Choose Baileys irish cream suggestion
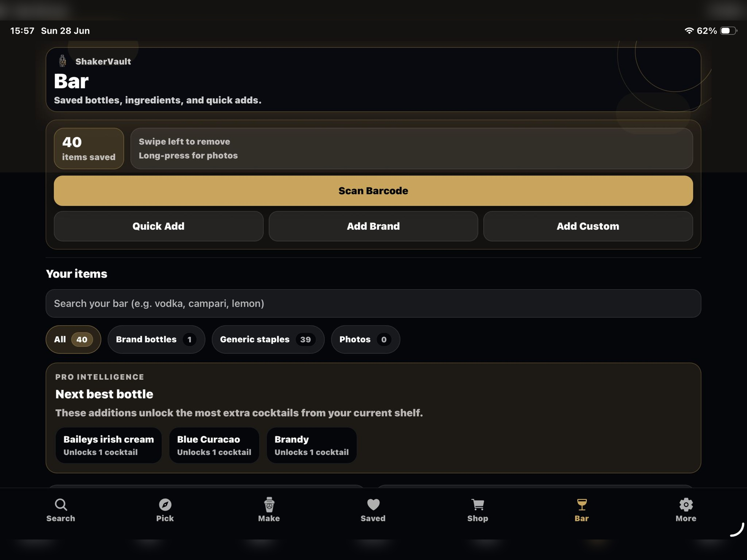 click(x=108, y=445)
